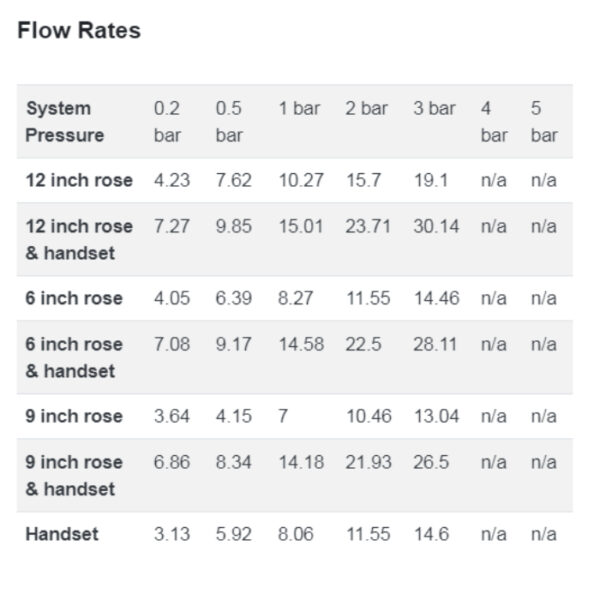Select the 12 inch rose row label
Viewport: 600px width, 600px height.
pyautogui.click(x=79, y=180)
